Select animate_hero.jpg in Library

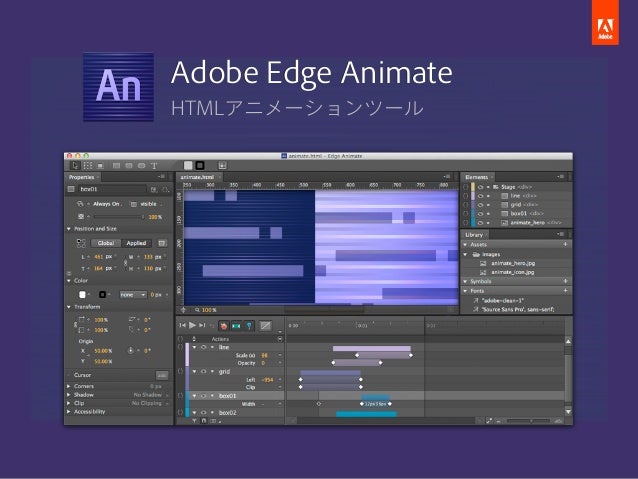point(513,263)
